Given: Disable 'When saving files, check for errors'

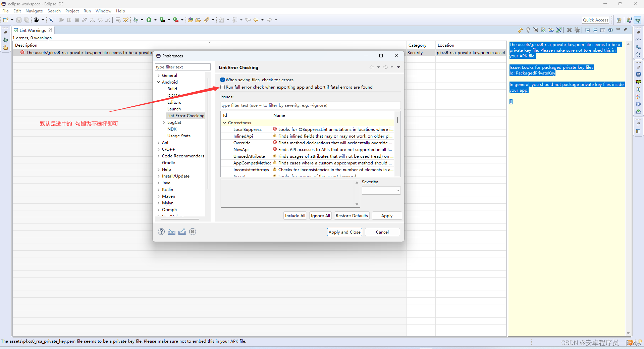Looking at the screenshot, I should [222, 80].
